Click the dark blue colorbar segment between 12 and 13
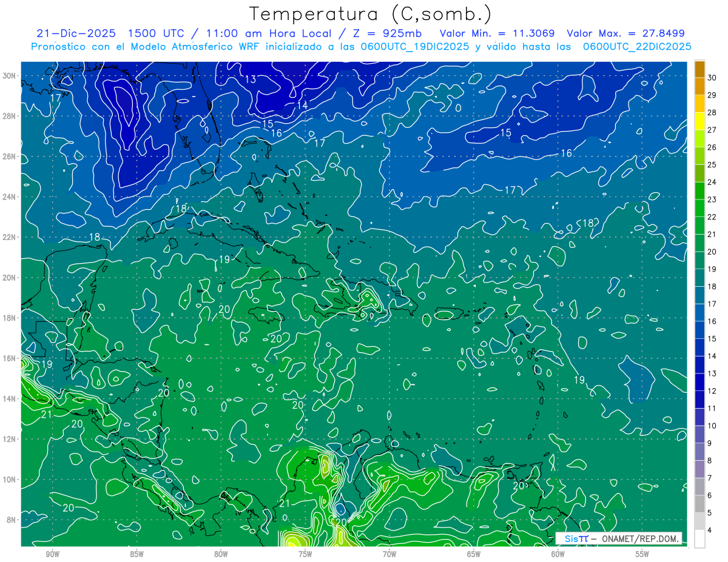728x562 pixels. click(699, 383)
